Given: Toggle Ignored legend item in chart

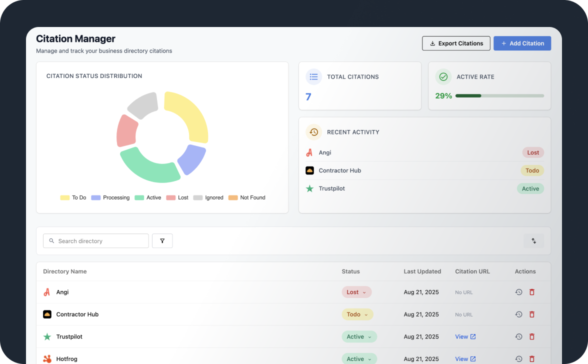Looking at the screenshot, I should coord(208,197).
